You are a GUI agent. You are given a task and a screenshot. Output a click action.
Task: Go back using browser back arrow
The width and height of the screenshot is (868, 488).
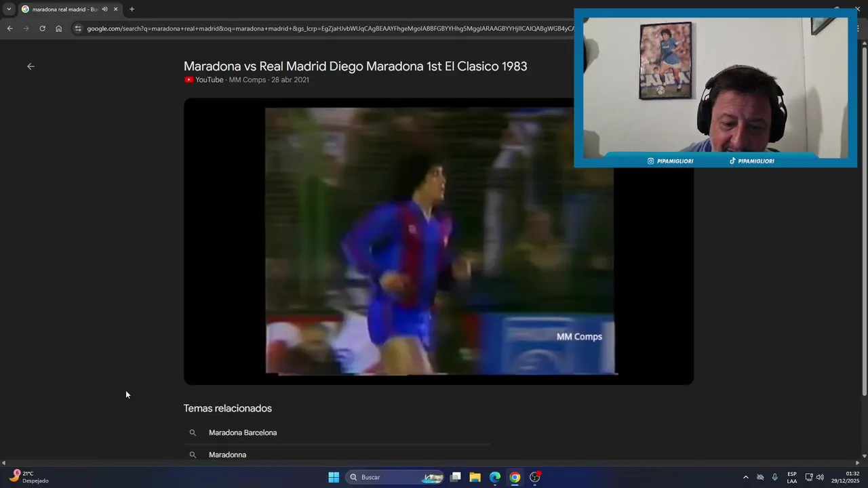9,28
